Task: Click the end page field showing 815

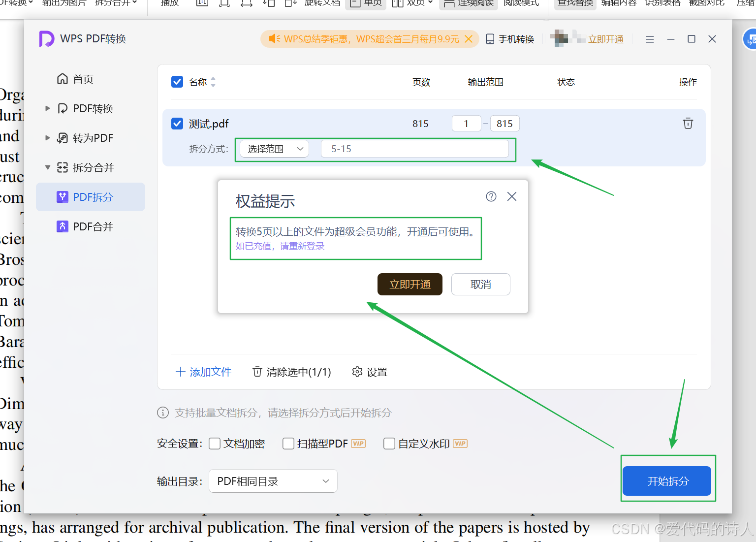Action: [x=504, y=124]
